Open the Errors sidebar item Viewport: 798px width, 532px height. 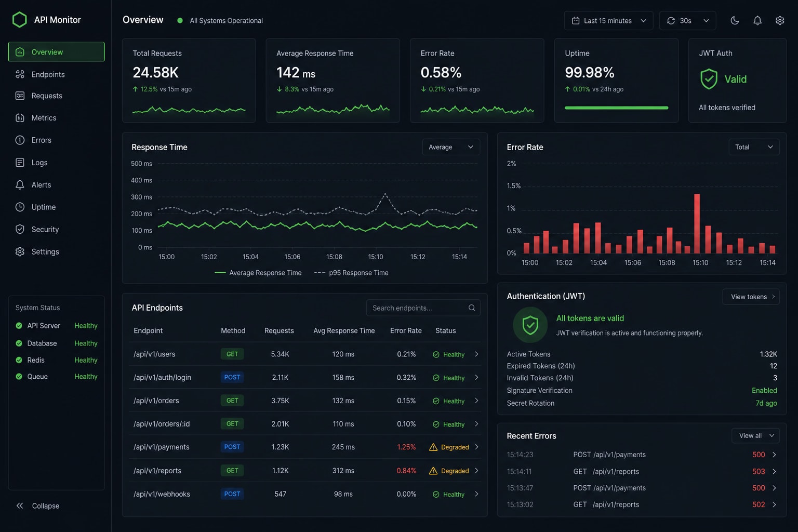(x=56, y=140)
